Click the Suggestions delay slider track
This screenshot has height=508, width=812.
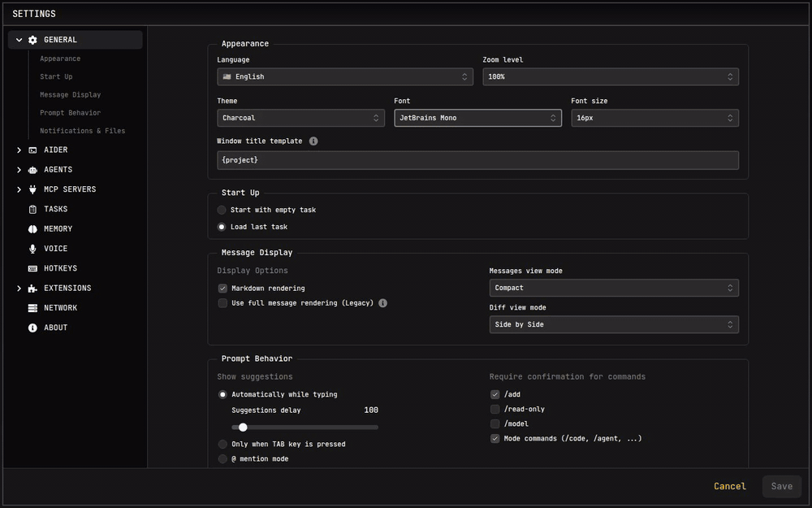pyautogui.click(x=305, y=428)
